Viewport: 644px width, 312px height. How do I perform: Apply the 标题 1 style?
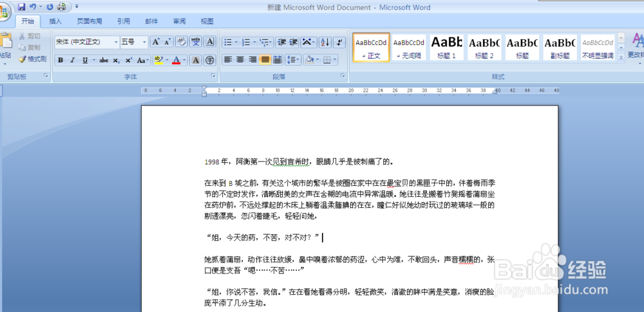click(446, 47)
